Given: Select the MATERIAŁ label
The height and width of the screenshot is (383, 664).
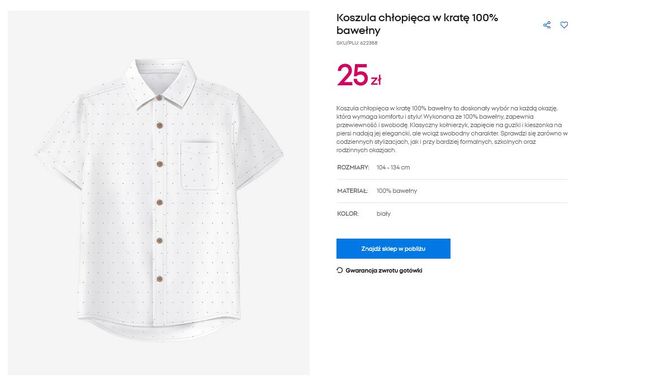Looking at the screenshot, I should [352, 191].
